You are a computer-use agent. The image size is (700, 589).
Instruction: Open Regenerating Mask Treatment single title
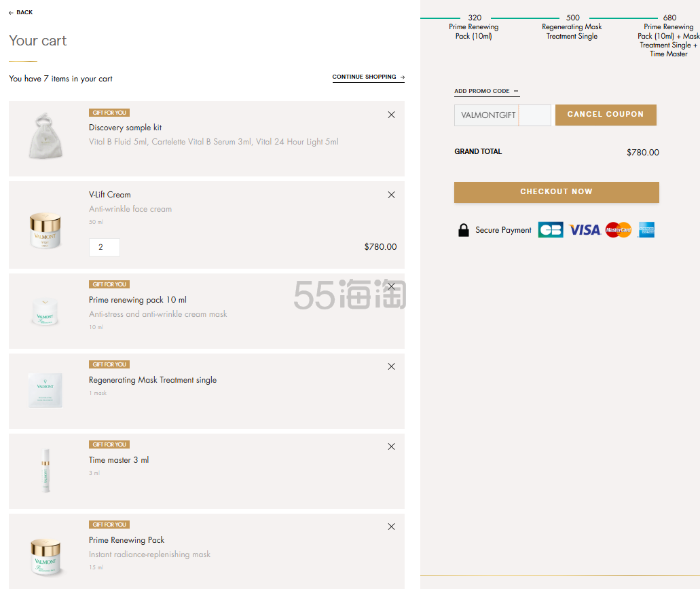pyautogui.click(x=153, y=380)
